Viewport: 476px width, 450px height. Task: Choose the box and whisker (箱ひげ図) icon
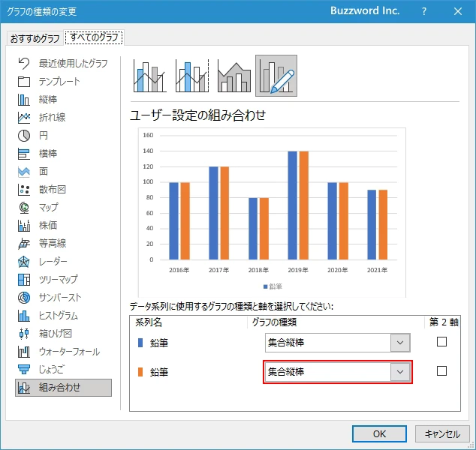tap(24, 334)
